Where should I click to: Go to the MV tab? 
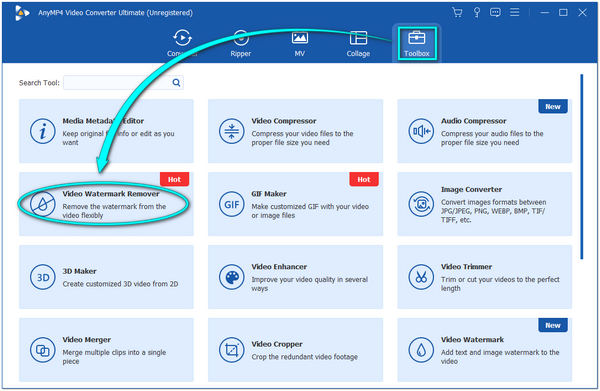300,44
